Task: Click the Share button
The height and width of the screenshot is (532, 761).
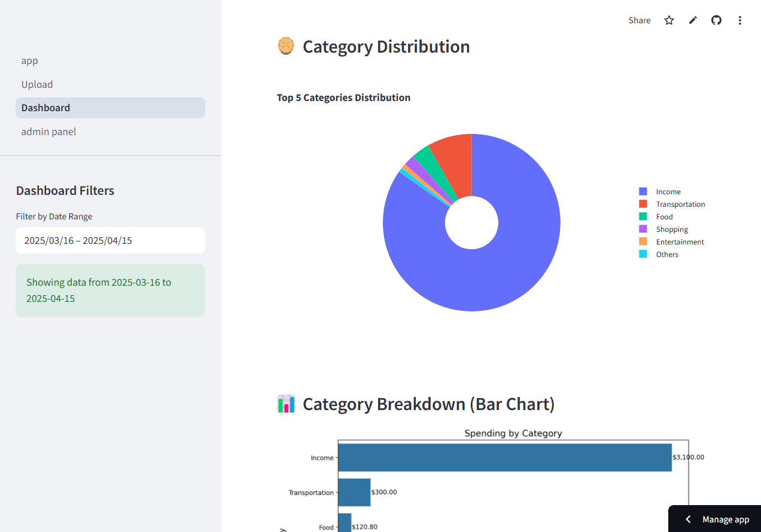Action: click(639, 20)
